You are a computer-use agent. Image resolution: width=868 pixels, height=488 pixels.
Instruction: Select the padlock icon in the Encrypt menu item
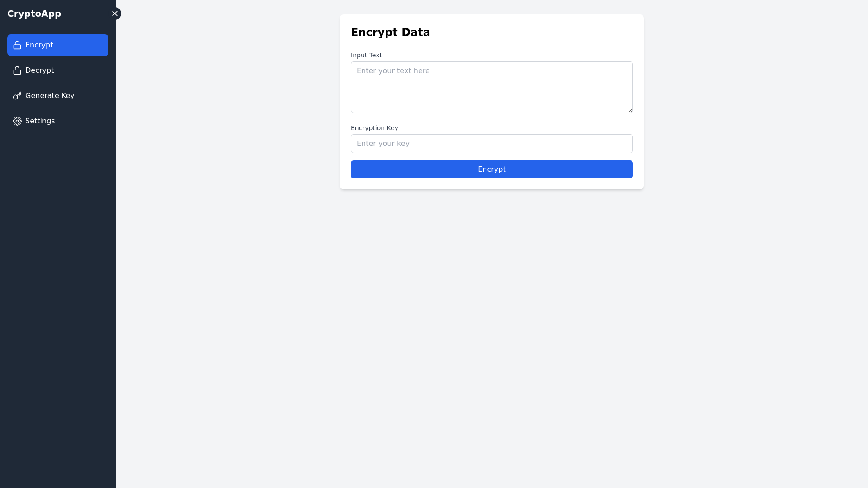pyautogui.click(x=17, y=45)
